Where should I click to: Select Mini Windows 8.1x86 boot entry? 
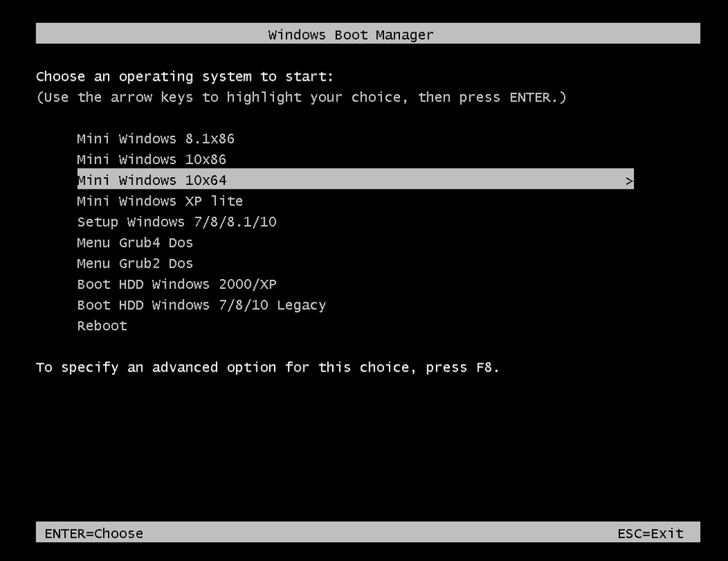[x=156, y=139]
